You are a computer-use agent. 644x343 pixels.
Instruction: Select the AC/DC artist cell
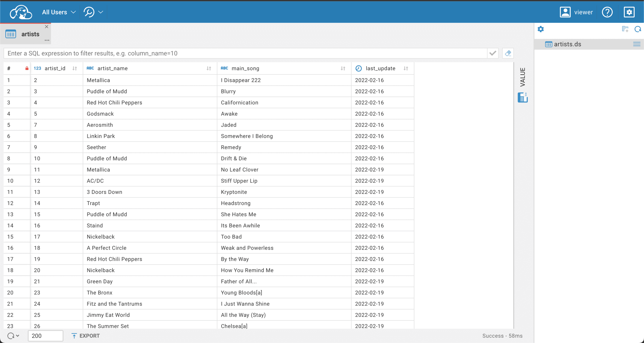pos(150,181)
